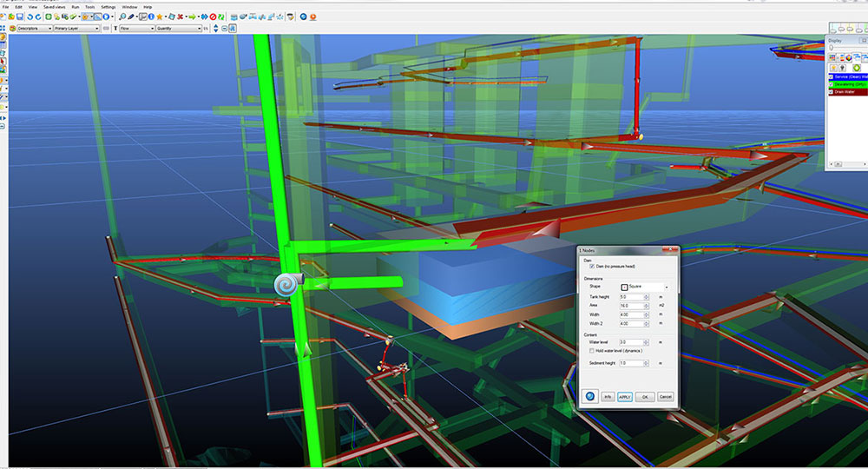Image resolution: width=868 pixels, height=469 pixels.
Task: Click the red stop circle icon
Action: tap(213, 17)
